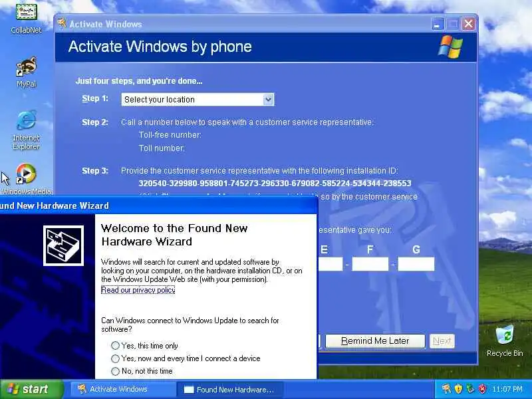Click the Remind Me Later button

click(x=375, y=341)
